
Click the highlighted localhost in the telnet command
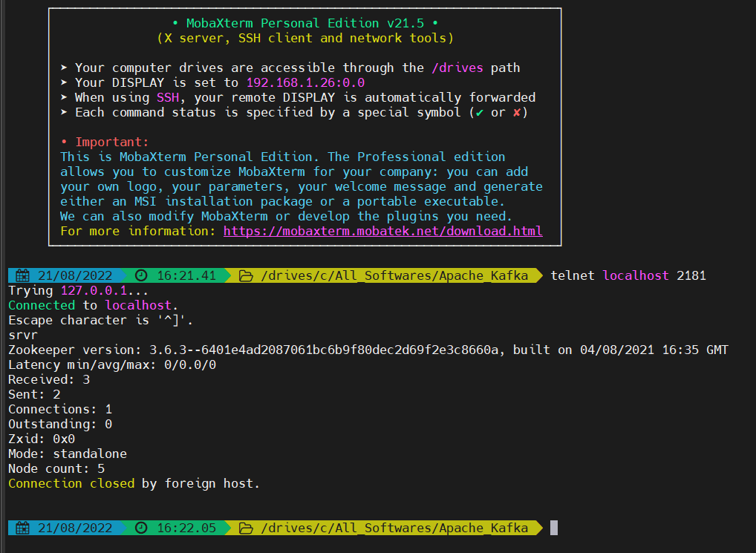[636, 275]
